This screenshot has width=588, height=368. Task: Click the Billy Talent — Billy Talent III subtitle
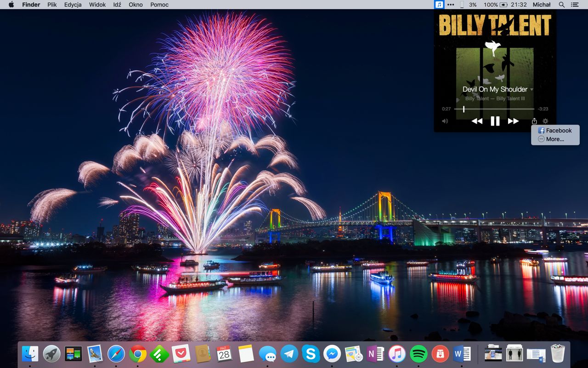tap(495, 98)
